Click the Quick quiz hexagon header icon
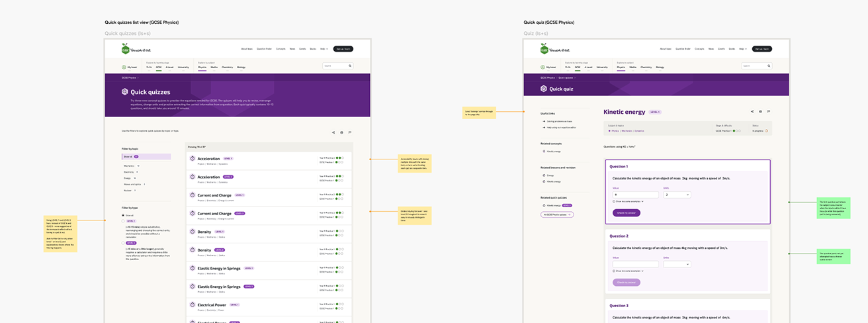Viewport: 868px width, 323px height. [544, 88]
